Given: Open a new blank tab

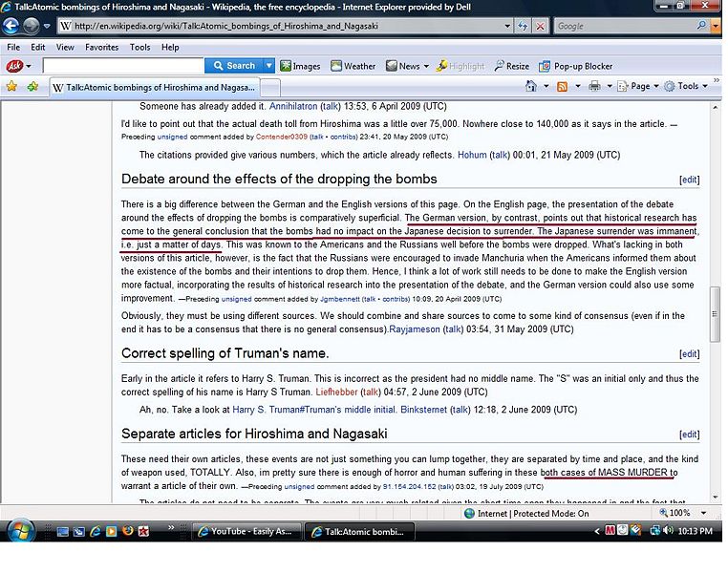Looking at the screenshot, I should pyautogui.click(x=270, y=87).
